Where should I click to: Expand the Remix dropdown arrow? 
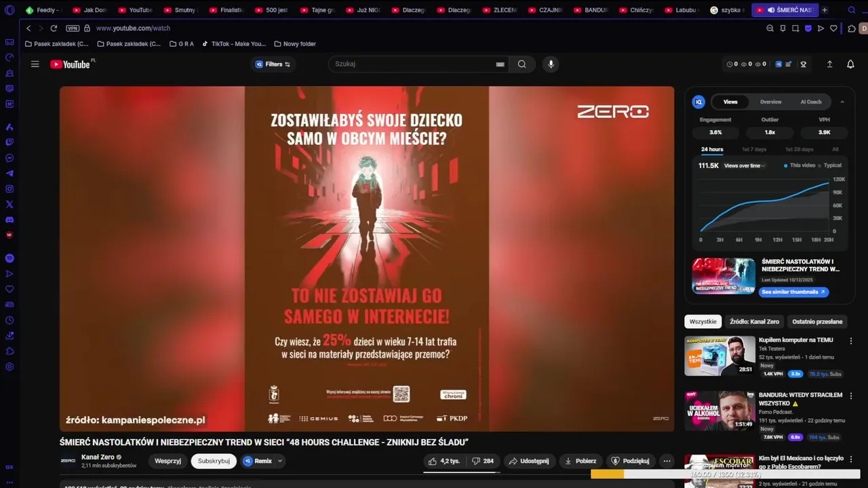[279, 461]
